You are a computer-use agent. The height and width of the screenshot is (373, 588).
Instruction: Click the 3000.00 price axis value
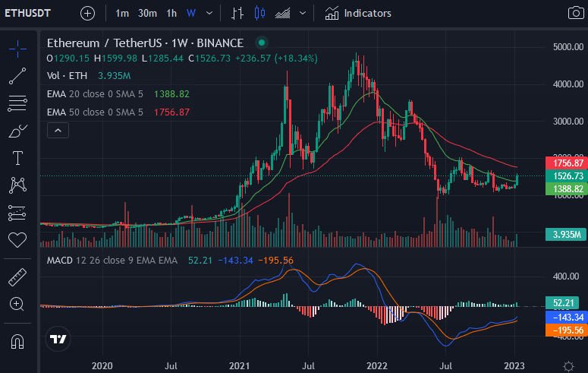coord(568,122)
